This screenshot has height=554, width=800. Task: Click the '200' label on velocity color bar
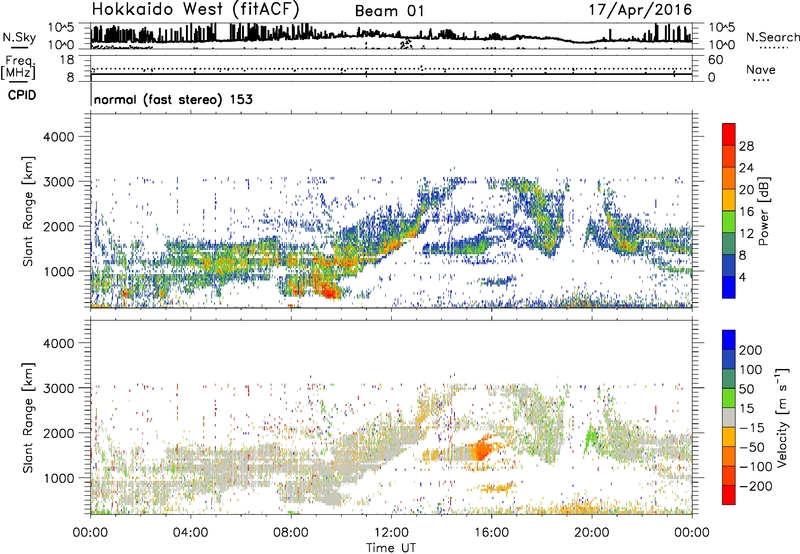pyautogui.click(x=751, y=350)
